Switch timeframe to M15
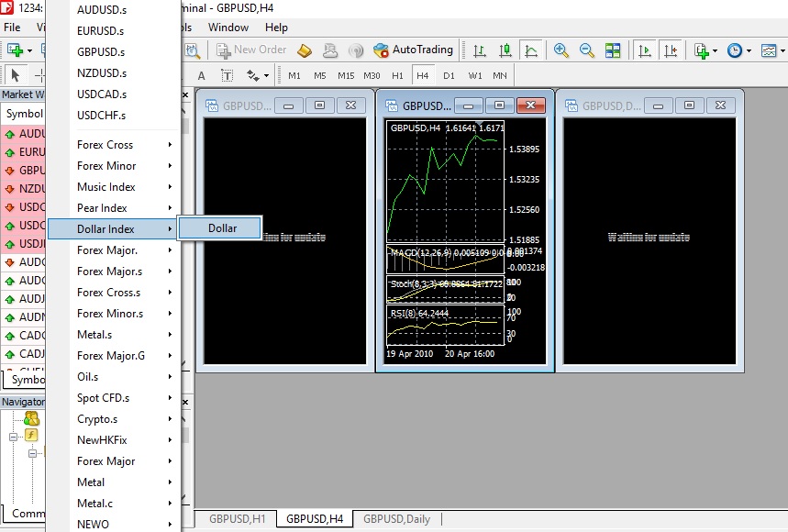 point(346,76)
